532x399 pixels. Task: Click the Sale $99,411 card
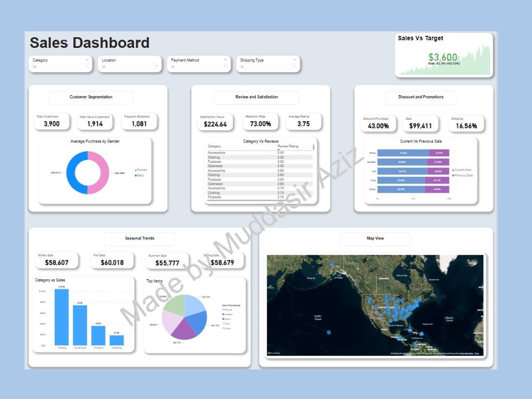[x=420, y=123]
